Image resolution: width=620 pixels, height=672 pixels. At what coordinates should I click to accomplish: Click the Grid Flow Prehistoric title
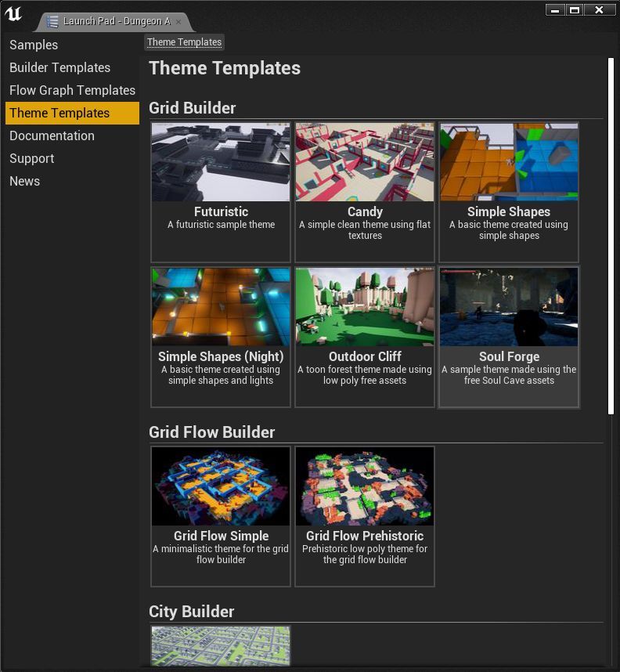pos(365,536)
